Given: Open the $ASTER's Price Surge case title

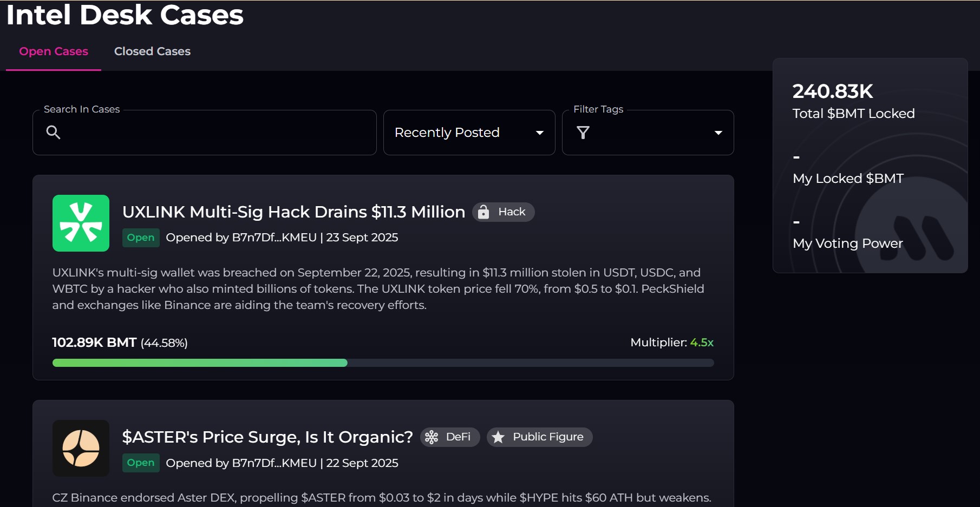Looking at the screenshot, I should [x=267, y=437].
